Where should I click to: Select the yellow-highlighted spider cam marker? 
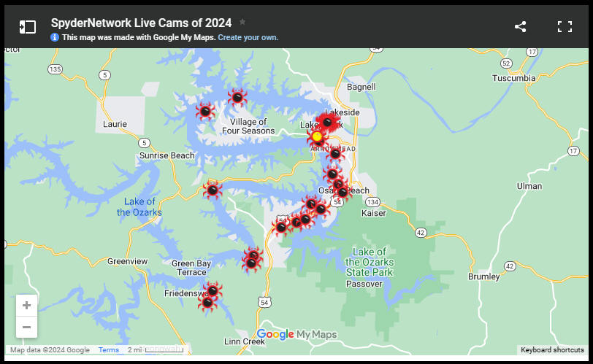tap(317, 136)
